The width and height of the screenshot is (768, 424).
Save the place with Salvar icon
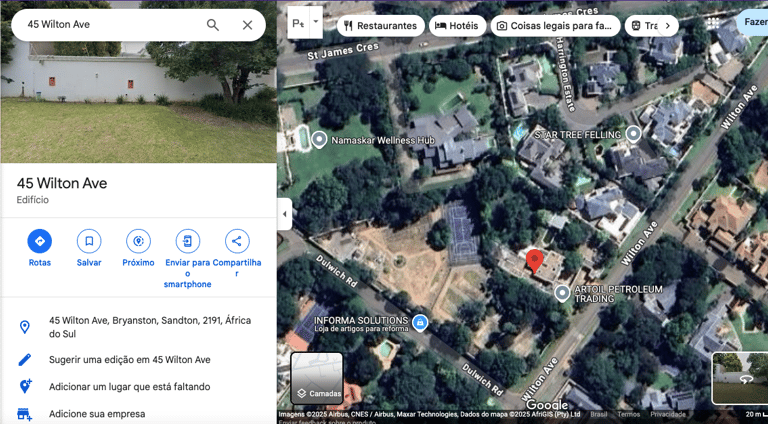tap(89, 241)
